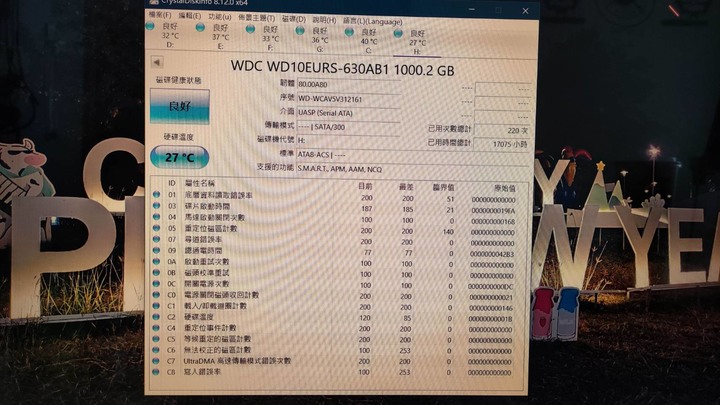
Task: Open the 功能(u) menu
Action: (x=219, y=17)
